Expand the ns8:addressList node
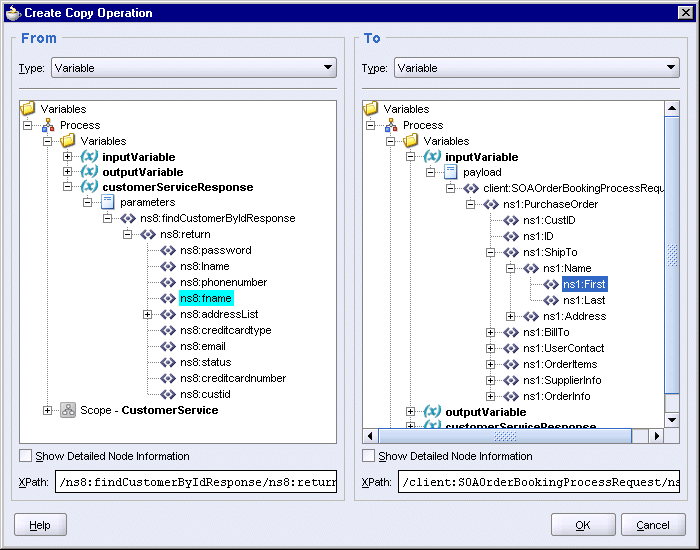 [x=147, y=315]
